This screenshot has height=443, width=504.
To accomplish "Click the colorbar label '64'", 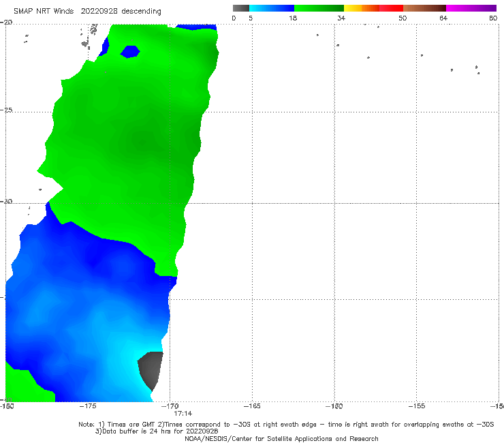I will click(443, 18).
